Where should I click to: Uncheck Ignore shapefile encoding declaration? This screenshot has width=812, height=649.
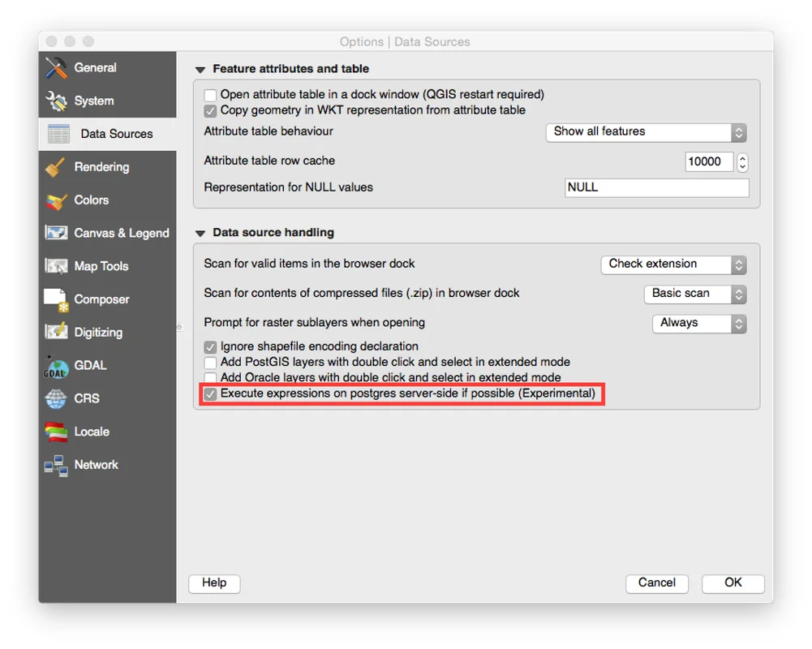point(211,347)
